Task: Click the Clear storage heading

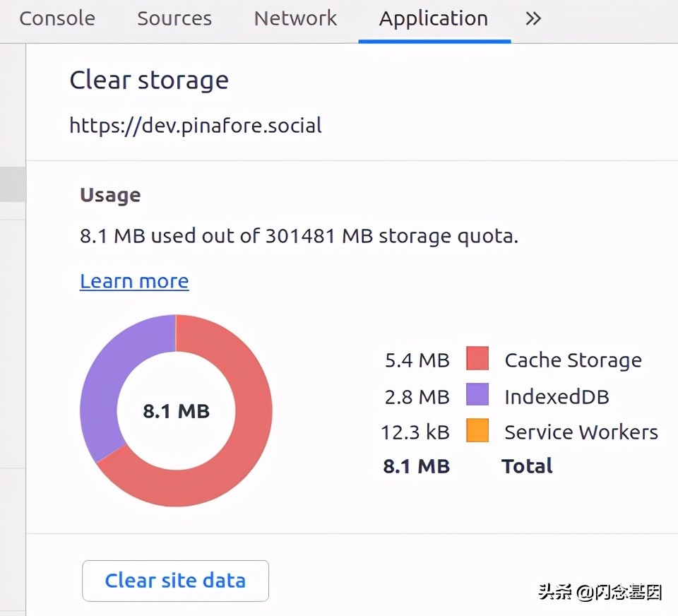Action: 149,81
